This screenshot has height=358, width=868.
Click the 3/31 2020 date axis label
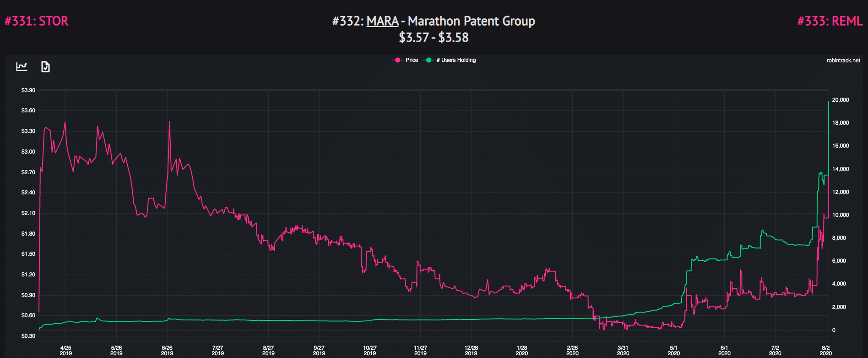coord(623,351)
